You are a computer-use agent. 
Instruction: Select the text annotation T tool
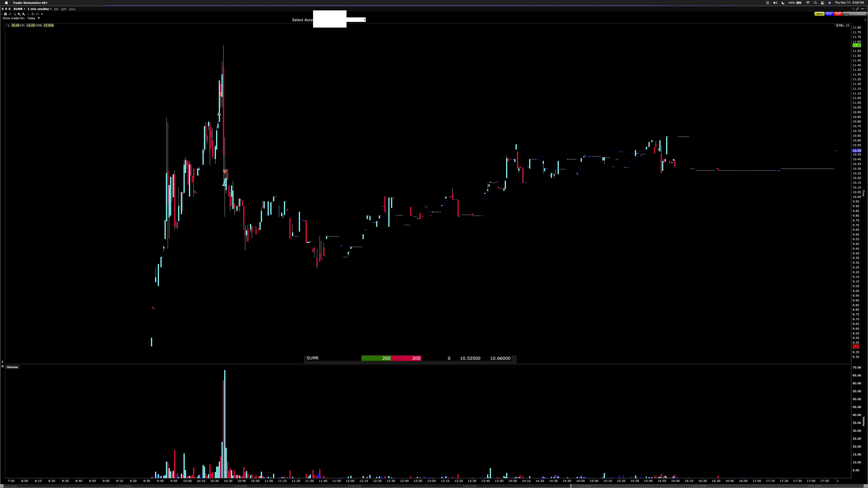pos(5,14)
